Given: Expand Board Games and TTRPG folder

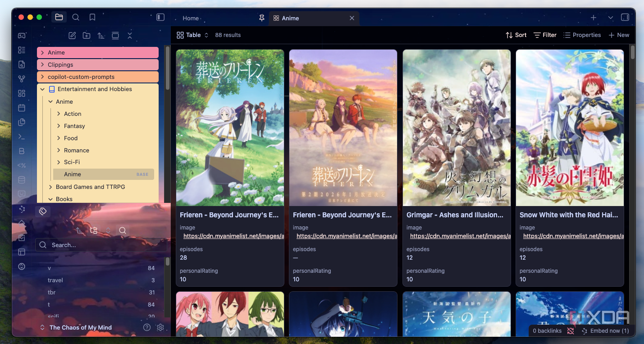Looking at the screenshot, I should (50, 187).
